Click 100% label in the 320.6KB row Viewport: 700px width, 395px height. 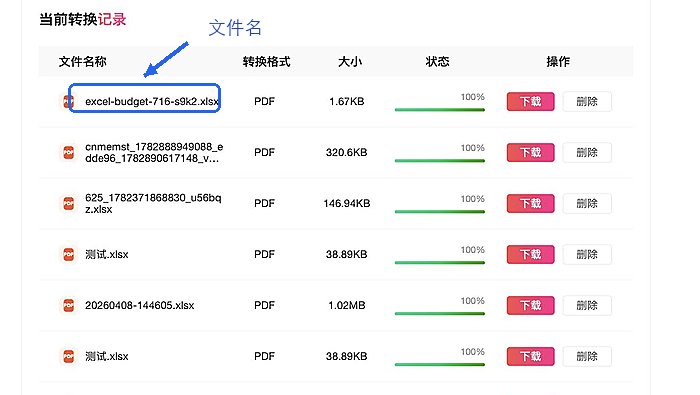473,148
